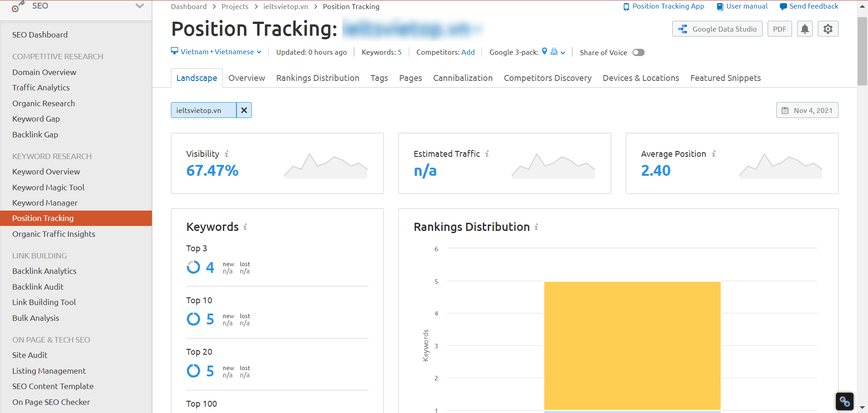Click the ieltsvietop.vn domain filter field
The height and width of the screenshot is (413, 868).
(203, 110)
